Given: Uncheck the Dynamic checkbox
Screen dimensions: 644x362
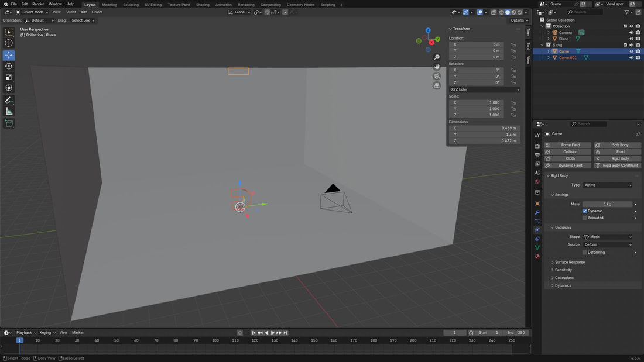Looking at the screenshot, I should tap(584, 211).
